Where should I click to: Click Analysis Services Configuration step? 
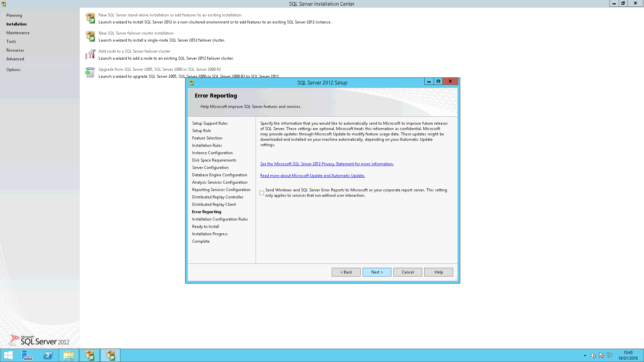pos(220,182)
